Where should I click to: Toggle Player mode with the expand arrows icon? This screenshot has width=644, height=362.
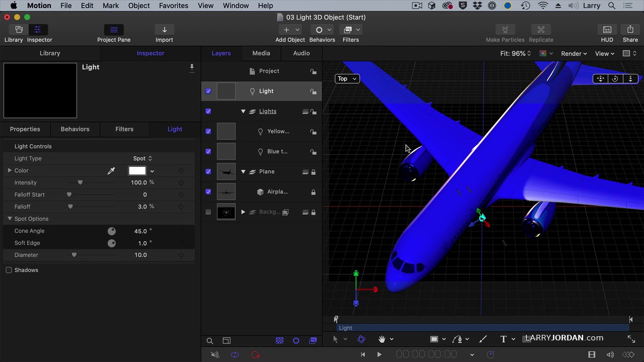(x=631, y=339)
